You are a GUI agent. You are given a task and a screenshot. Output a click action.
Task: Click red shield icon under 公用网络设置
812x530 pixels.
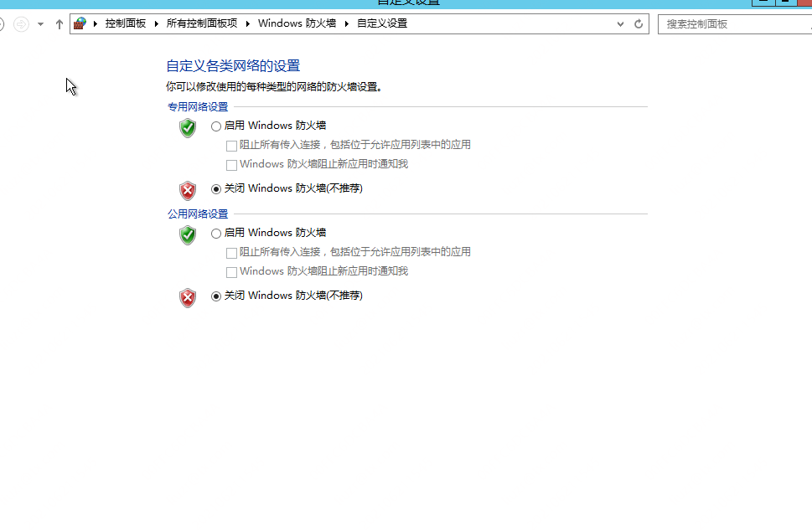point(188,297)
